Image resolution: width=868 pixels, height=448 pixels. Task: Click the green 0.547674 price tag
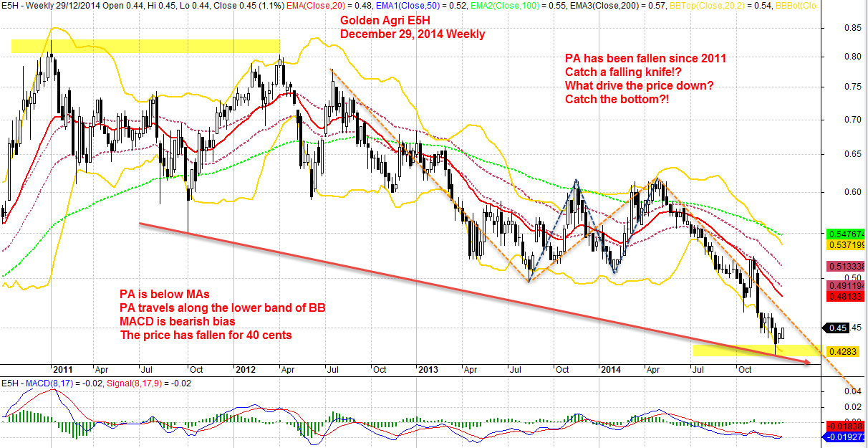click(x=847, y=234)
